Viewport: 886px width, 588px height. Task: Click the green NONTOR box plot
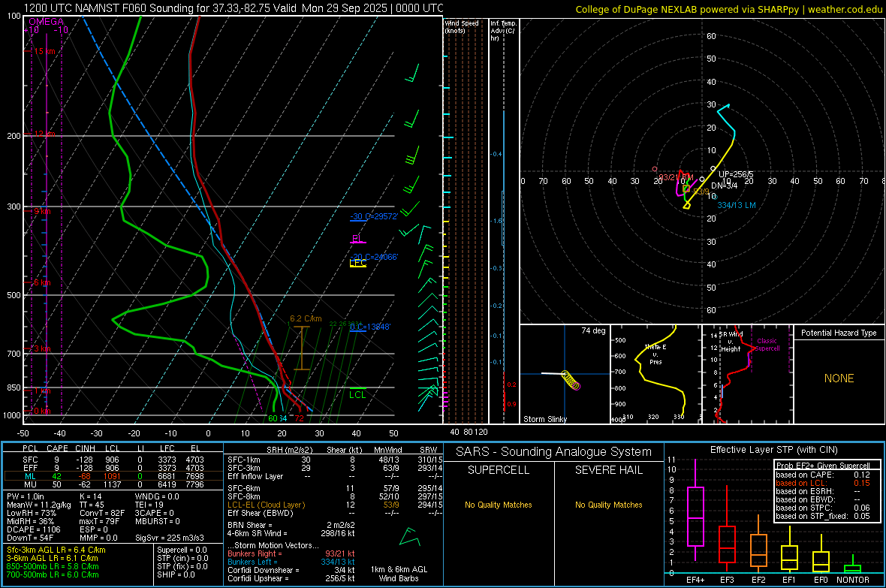coord(853,565)
